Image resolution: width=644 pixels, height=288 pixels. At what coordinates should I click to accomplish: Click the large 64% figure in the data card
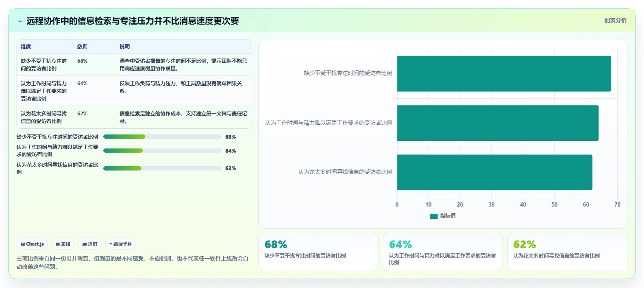pos(400,245)
